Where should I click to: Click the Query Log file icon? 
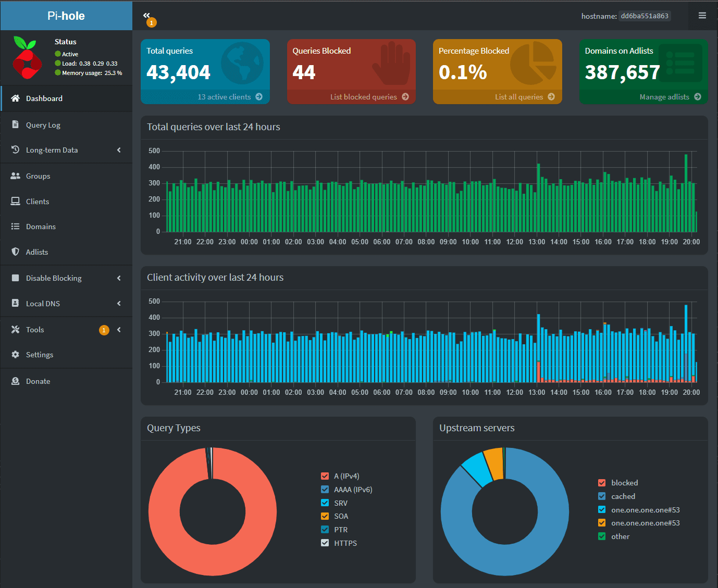(x=16, y=125)
